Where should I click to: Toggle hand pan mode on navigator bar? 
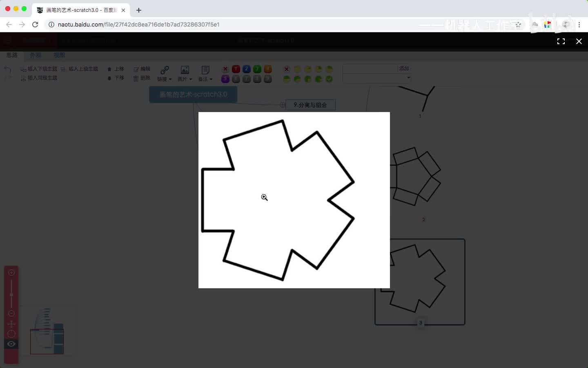pyautogui.click(x=11, y=324)
